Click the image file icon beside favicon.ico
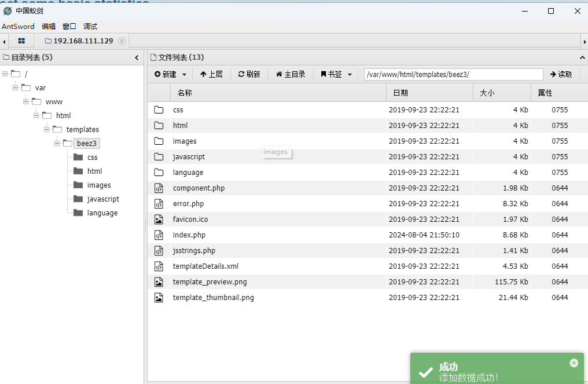 coord(159,219)
